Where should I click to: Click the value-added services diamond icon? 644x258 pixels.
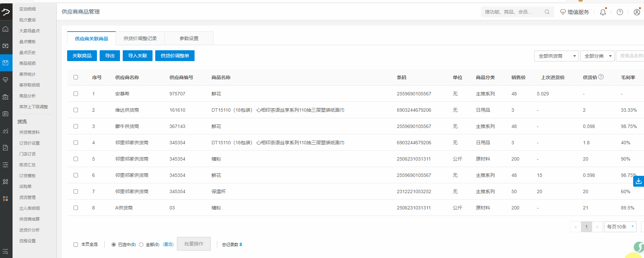[x=563, y=12]
